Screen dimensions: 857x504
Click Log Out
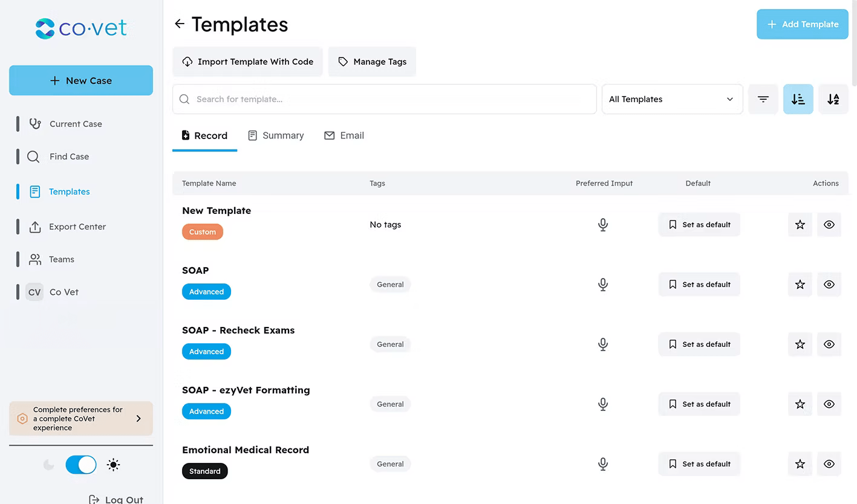117,499
